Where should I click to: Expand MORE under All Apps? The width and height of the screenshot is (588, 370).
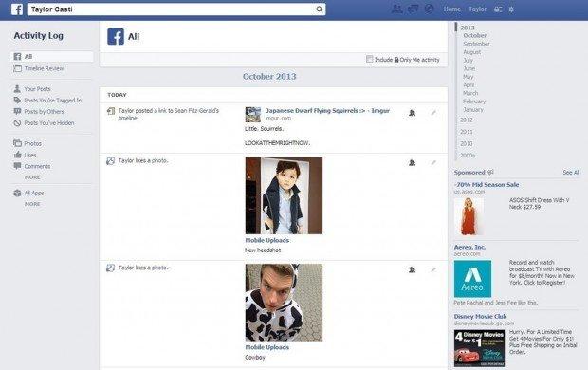[32, 204]
